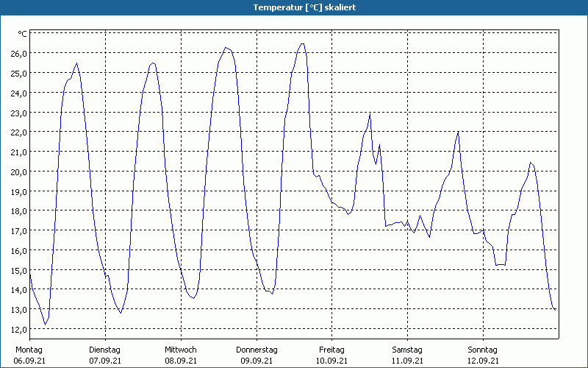Select the °C unit label

23,34
